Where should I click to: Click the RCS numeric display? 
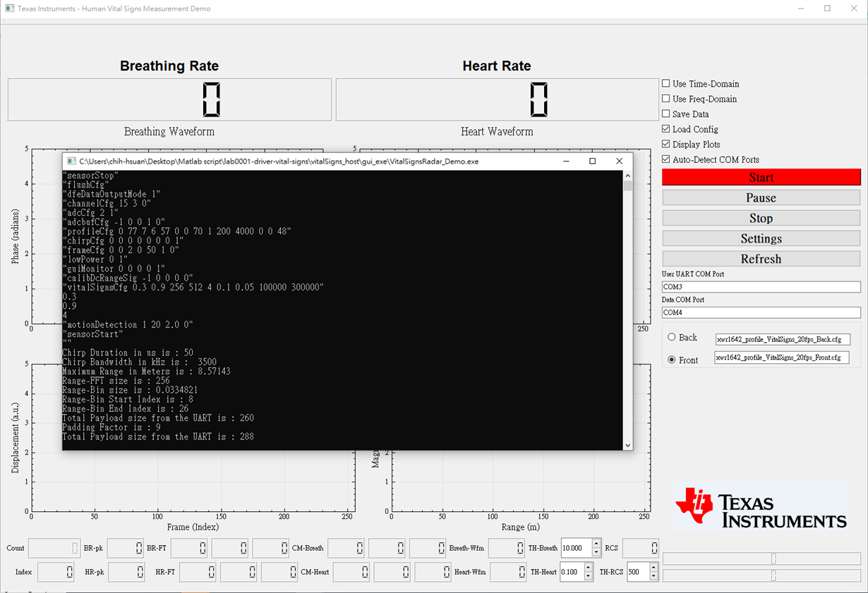click(x=640, y=548)
